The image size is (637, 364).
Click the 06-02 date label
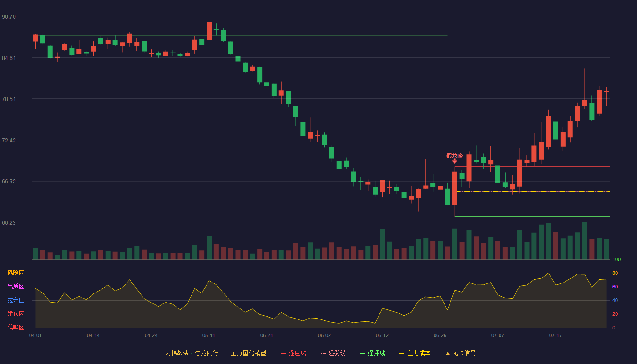[x=324, y=335]
